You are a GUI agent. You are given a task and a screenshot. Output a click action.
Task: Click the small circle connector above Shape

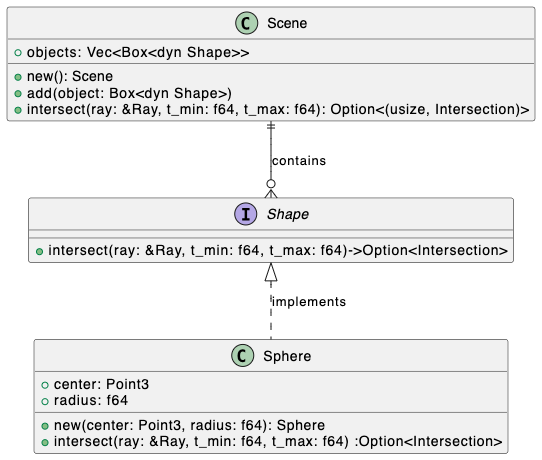[x=271, y=184]
